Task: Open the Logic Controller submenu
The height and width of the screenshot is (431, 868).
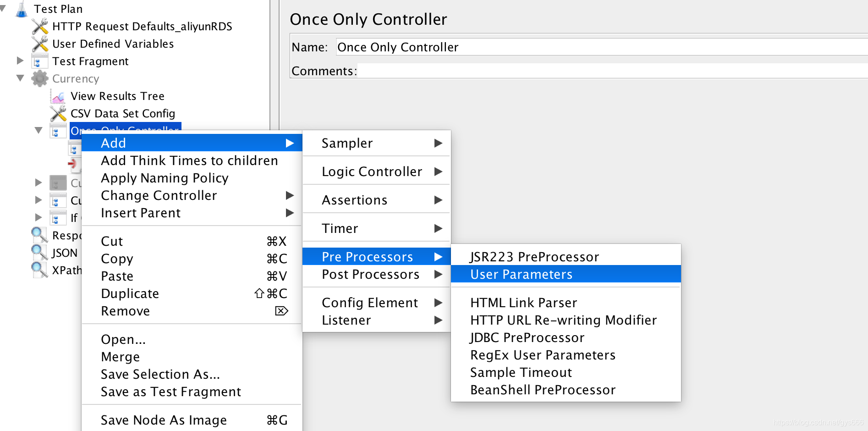Action: click(x=377, y=171)
